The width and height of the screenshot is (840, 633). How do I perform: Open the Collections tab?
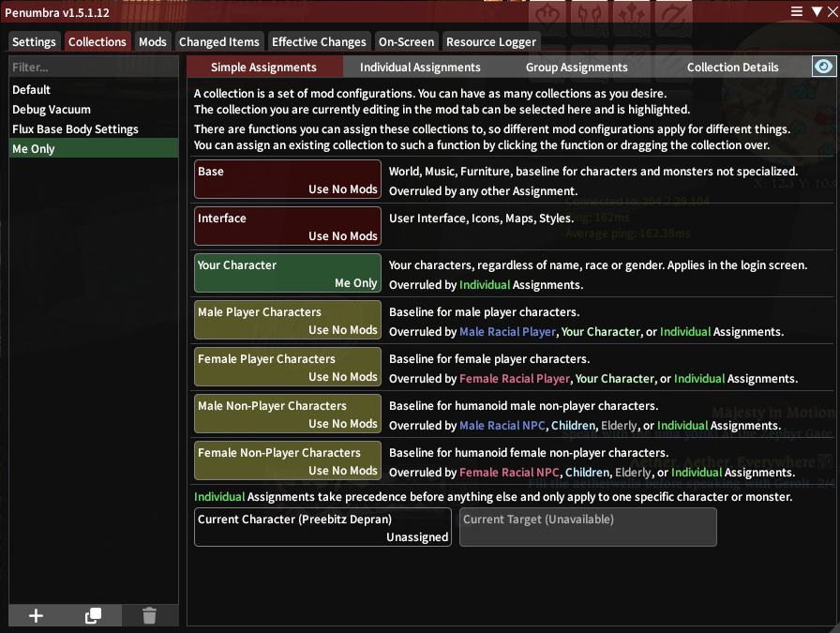(97, 42)
